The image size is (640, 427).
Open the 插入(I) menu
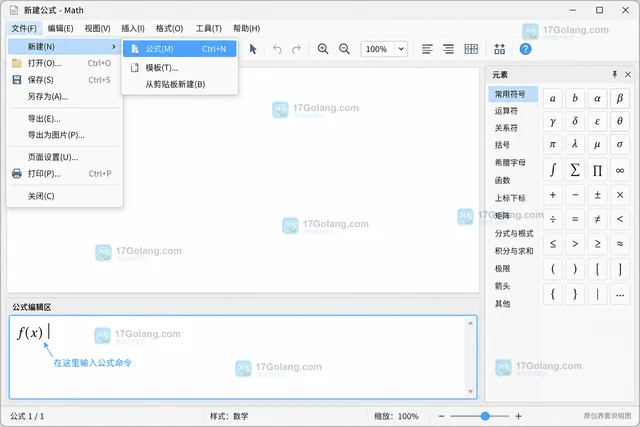[133, 29]
